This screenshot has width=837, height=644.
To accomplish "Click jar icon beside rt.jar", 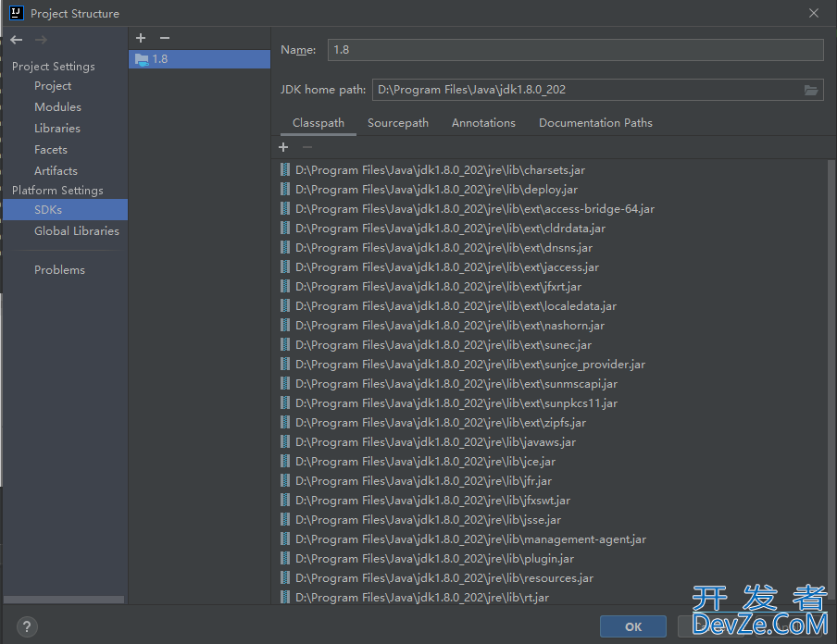I will pyautogui.click(x=285, y=597).
